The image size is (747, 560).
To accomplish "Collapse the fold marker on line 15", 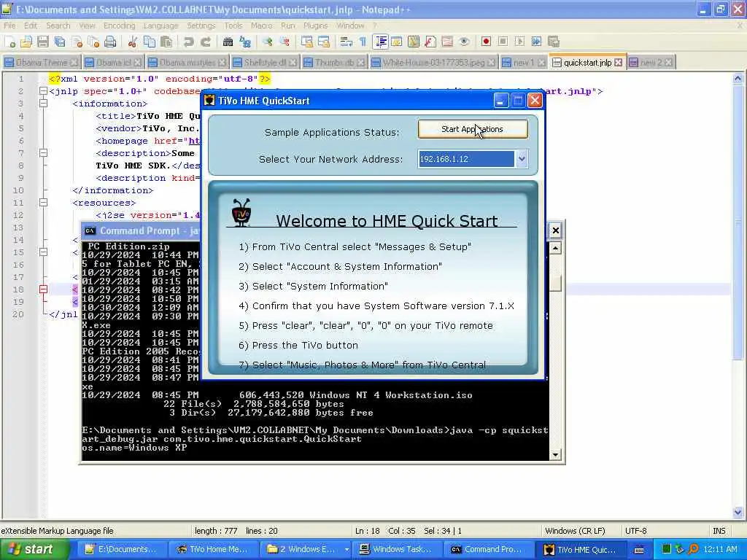I will [43, 252].
